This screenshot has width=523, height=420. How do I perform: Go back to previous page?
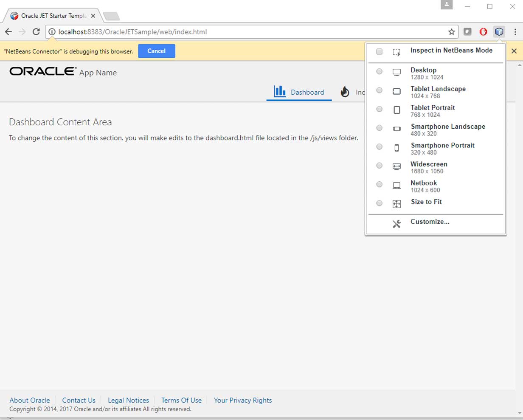[x=8, y=32]
